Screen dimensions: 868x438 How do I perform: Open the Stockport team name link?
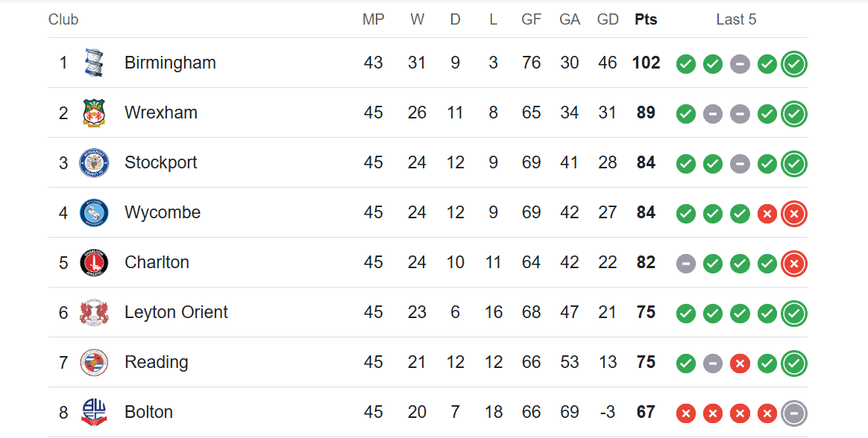point(160,162)
